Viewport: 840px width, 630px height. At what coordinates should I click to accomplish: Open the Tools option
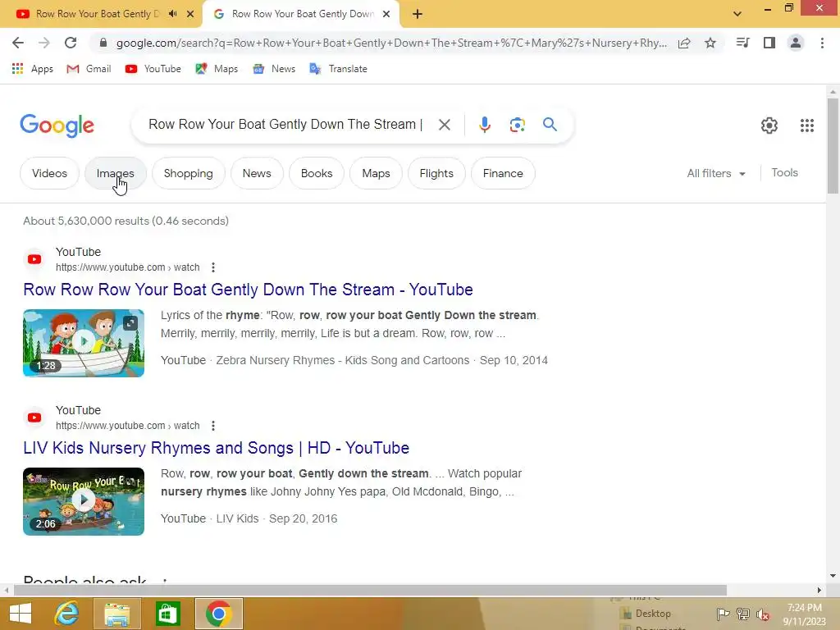784,172
